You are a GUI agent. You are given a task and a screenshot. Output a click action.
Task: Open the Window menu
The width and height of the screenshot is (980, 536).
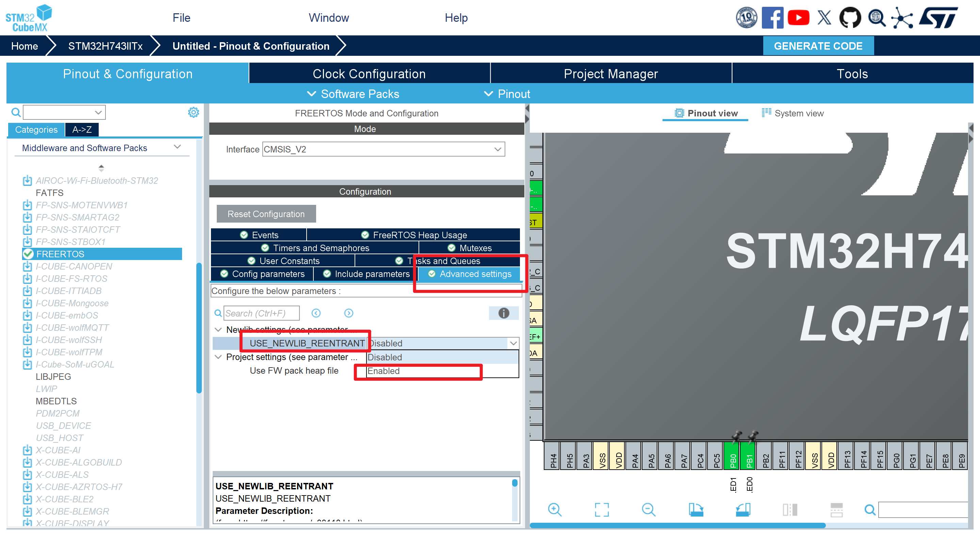(329, 17)
